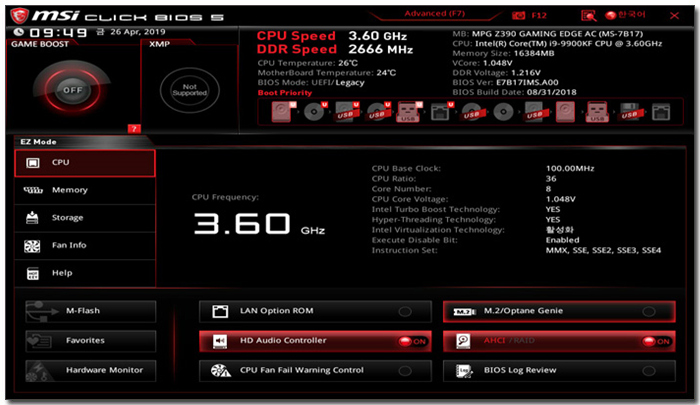
Task: Select the U-badged plain CD/DVD boot device
Action: tap(315, 112)
